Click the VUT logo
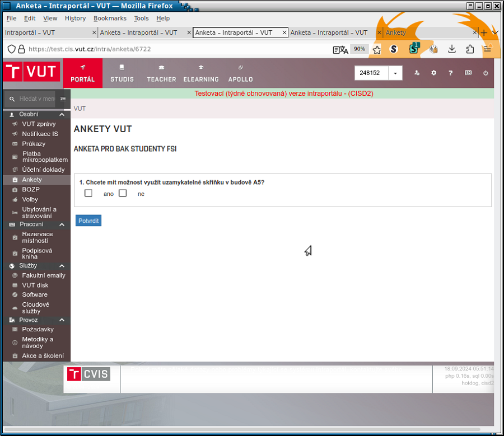Screen dimensions: 504x436 32,71
